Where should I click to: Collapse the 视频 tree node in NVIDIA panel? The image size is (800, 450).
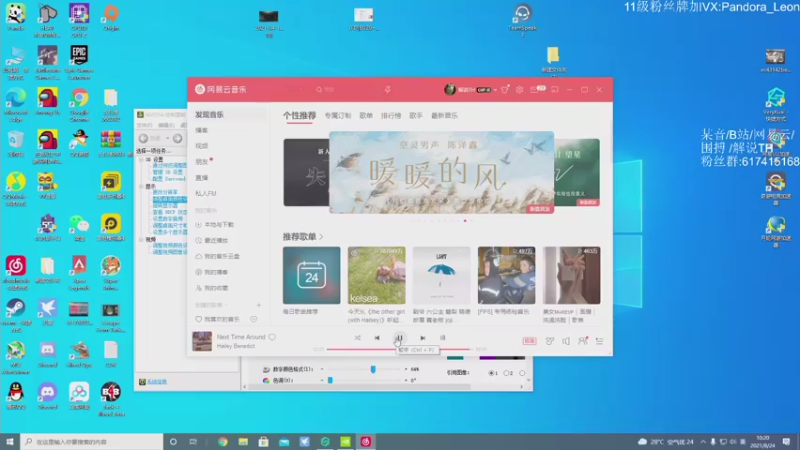(x=141, y=239)
